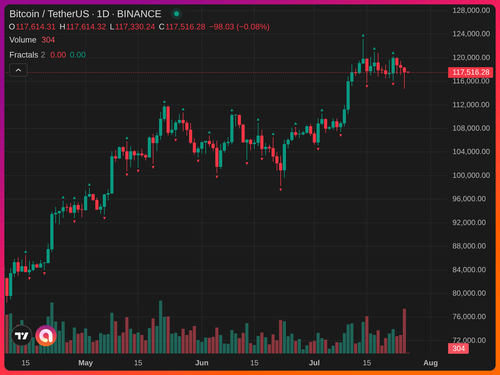Click the open value O117,614.31
500x375 pixels.
(x=32, y=27)
